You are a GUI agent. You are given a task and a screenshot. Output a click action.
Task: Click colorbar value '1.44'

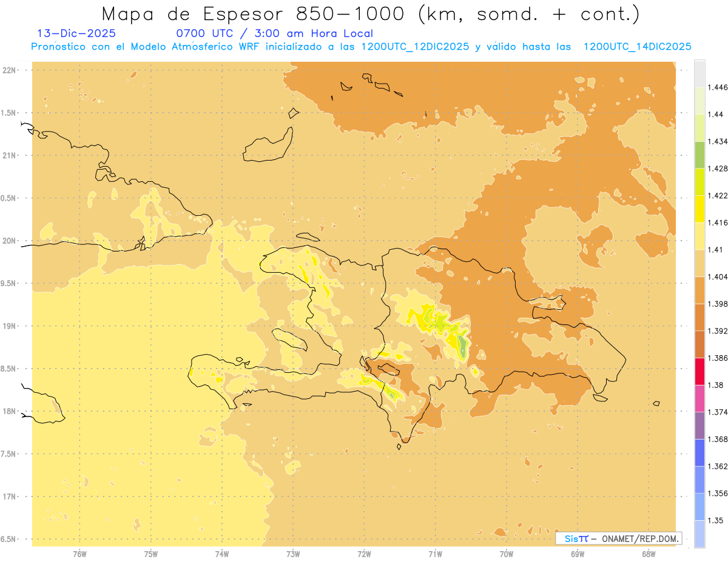(714, 115)
